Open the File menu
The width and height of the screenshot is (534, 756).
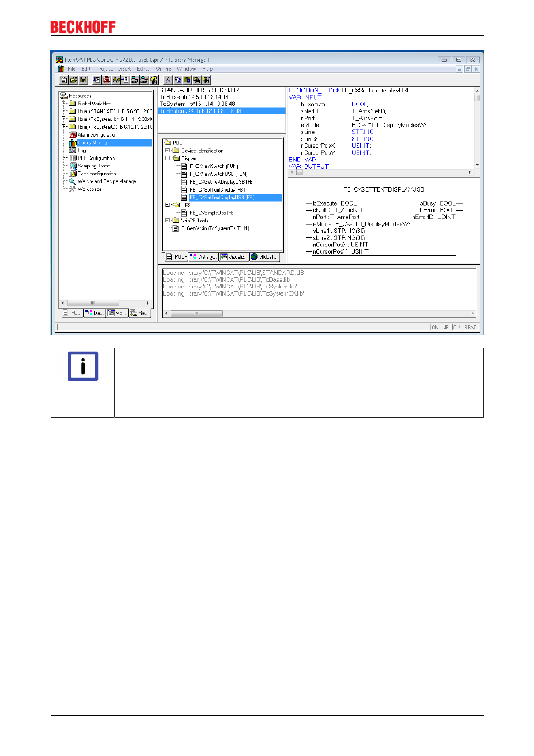72,69
